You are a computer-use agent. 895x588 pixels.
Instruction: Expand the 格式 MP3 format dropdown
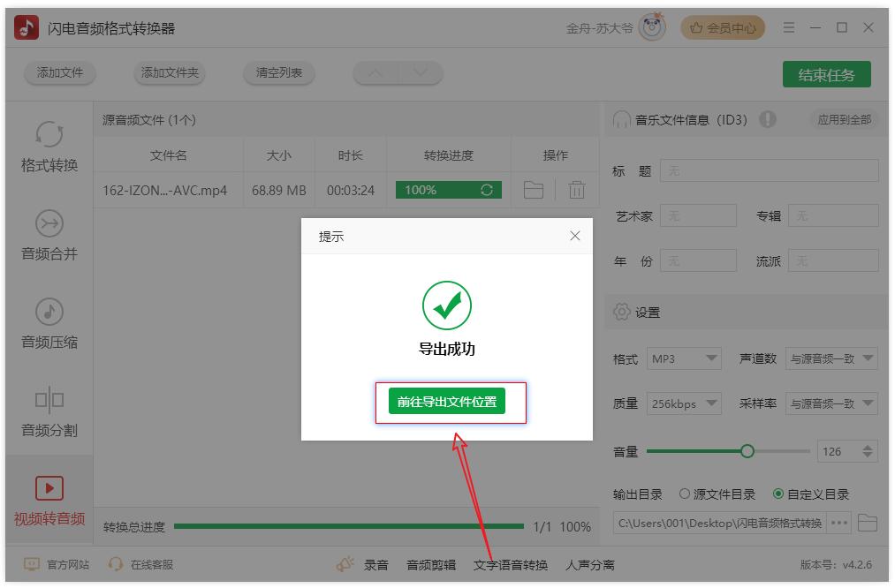pos(684,358)
